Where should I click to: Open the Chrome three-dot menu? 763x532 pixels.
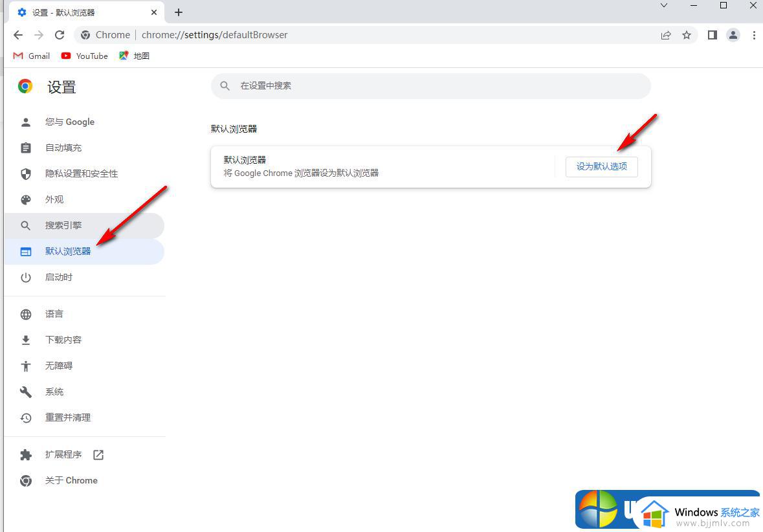754,35
